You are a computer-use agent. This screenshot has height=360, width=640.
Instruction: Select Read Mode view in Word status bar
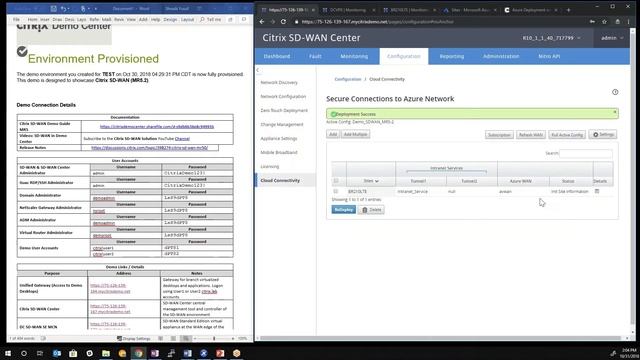160,338
